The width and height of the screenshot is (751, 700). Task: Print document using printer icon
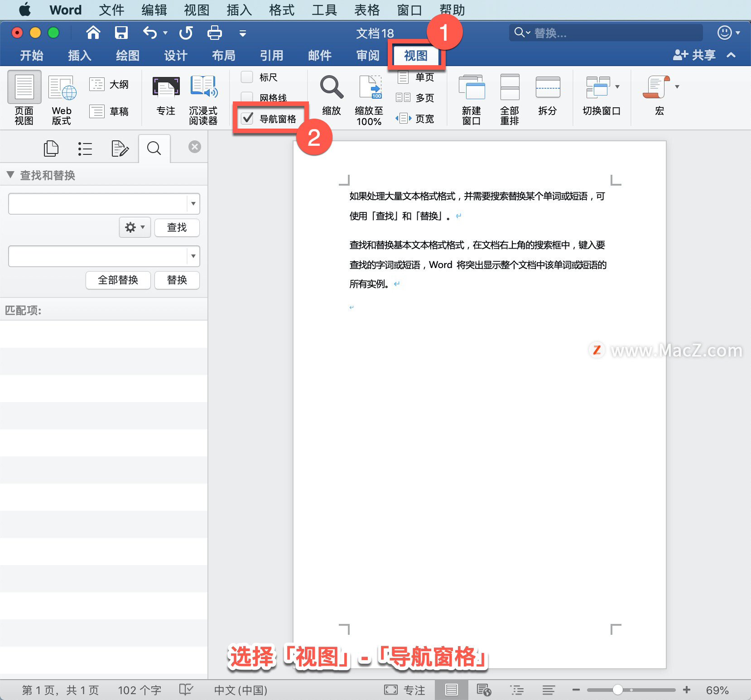pyautogui.click(x=214, y=33)
